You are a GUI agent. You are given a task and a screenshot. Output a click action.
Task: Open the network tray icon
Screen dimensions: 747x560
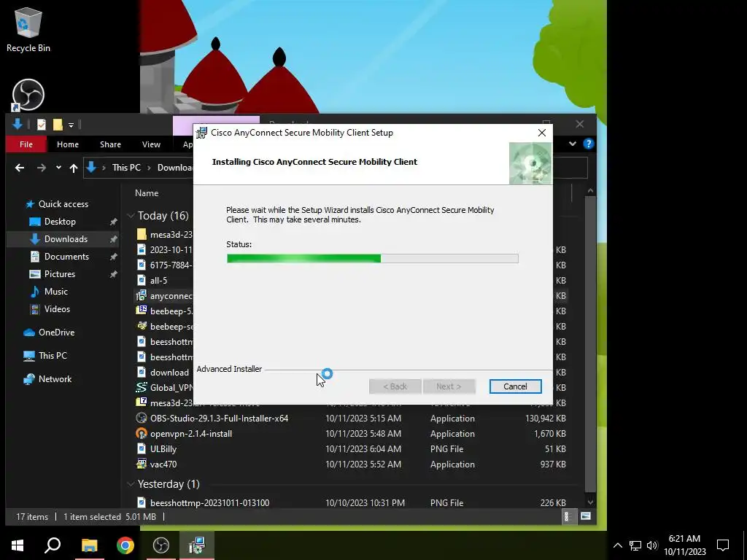tap(635, 545)
